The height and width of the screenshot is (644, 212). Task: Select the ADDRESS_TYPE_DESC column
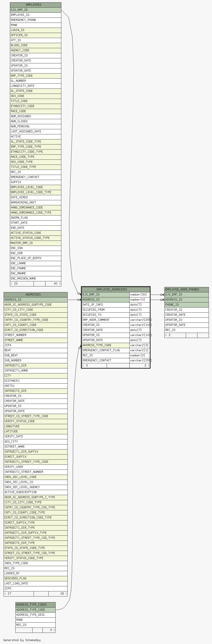coord(36,615)
